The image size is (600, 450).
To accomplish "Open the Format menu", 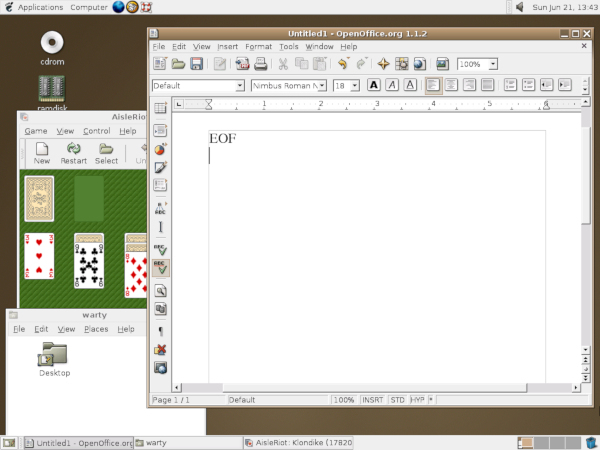I will tap(258, 47).
